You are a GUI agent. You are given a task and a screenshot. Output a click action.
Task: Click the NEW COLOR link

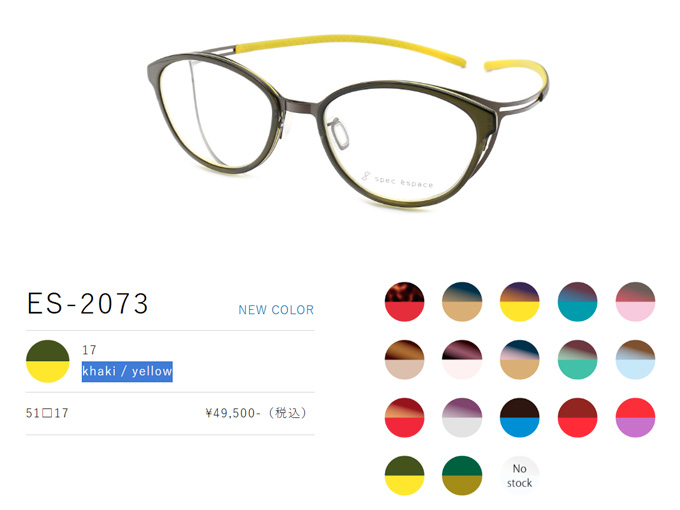tap(276, 310)
